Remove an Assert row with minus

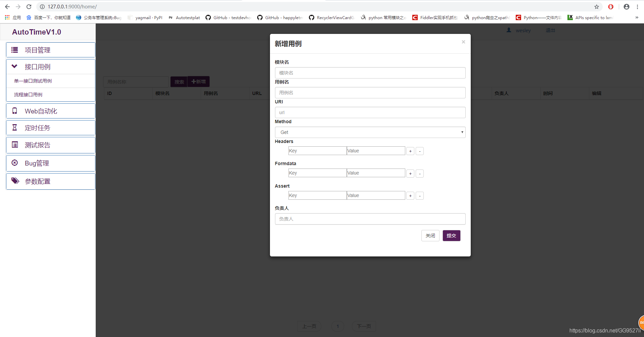(420, 196)
